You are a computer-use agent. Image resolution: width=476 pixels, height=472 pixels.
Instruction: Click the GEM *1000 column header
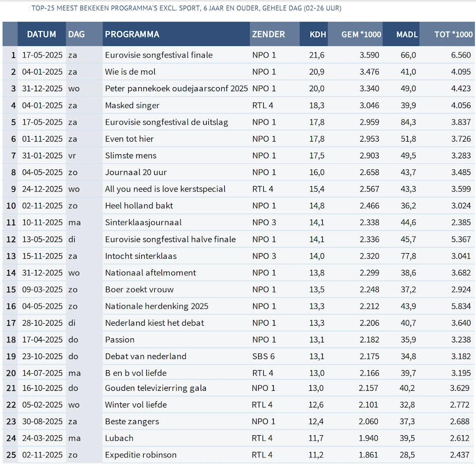361,34
